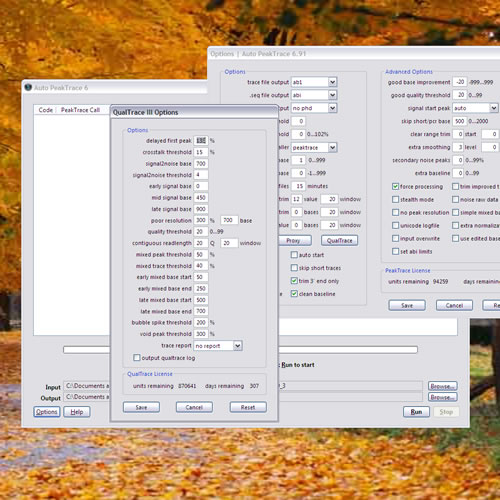
Task: Edit good quality threshold field
Action: (460, 95)
